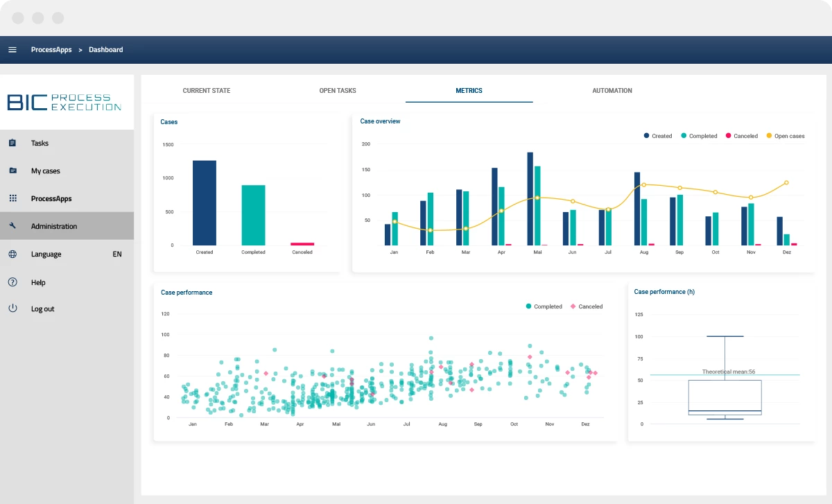Toggle the Canceled legend in Case overview
The width and height of the screenshot is (832, 504).
742,136
